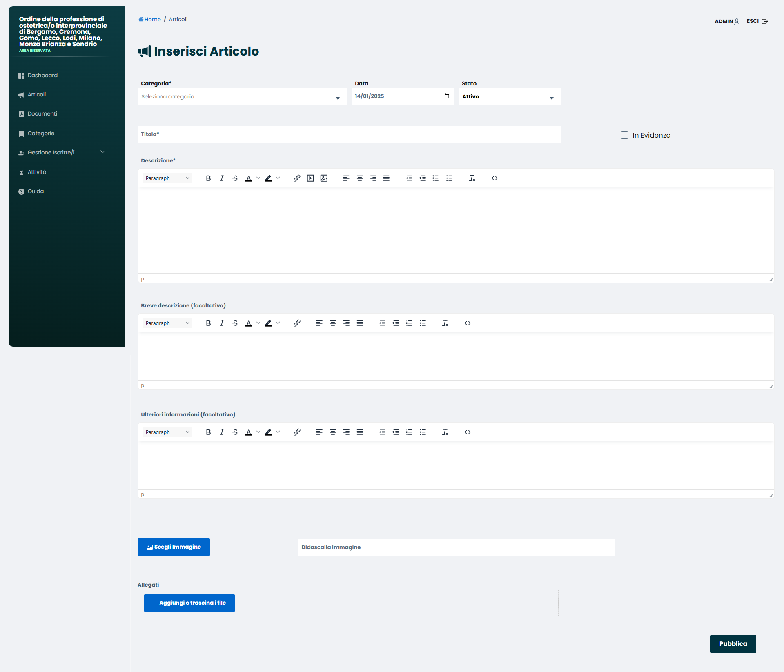Insert media in the Descrizione editor
Viewport: 784px width, 672px height.
point(310,178)
